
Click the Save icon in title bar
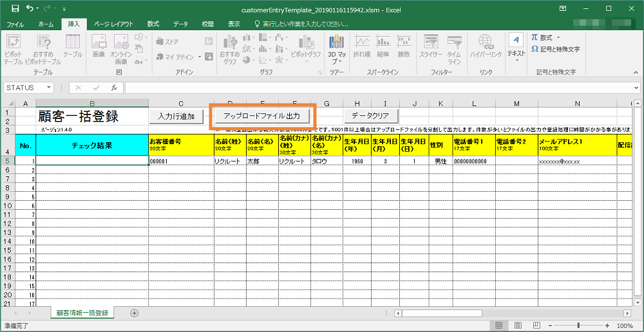click(15, 8)
